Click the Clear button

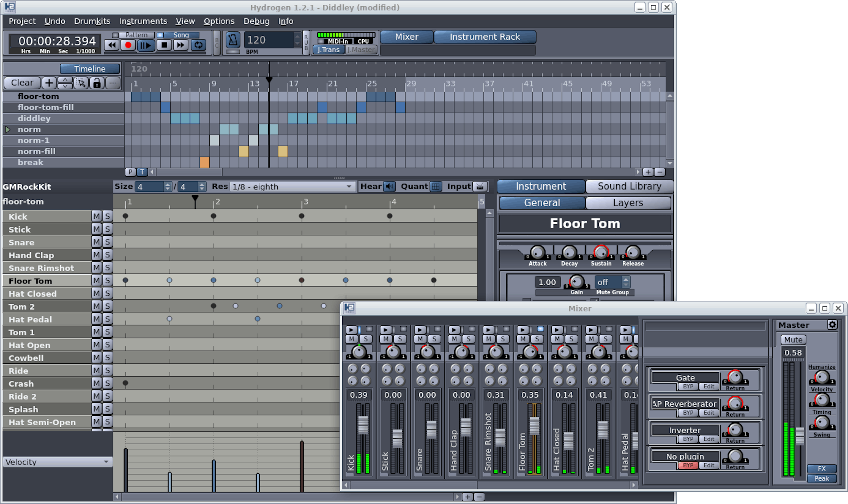(x=22, y=83)
